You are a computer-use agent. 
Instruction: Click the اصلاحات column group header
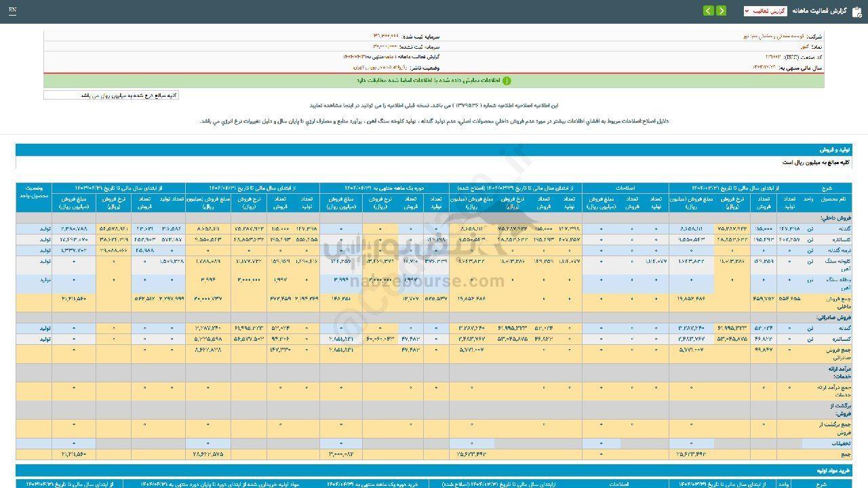click(x=625, y=188)
